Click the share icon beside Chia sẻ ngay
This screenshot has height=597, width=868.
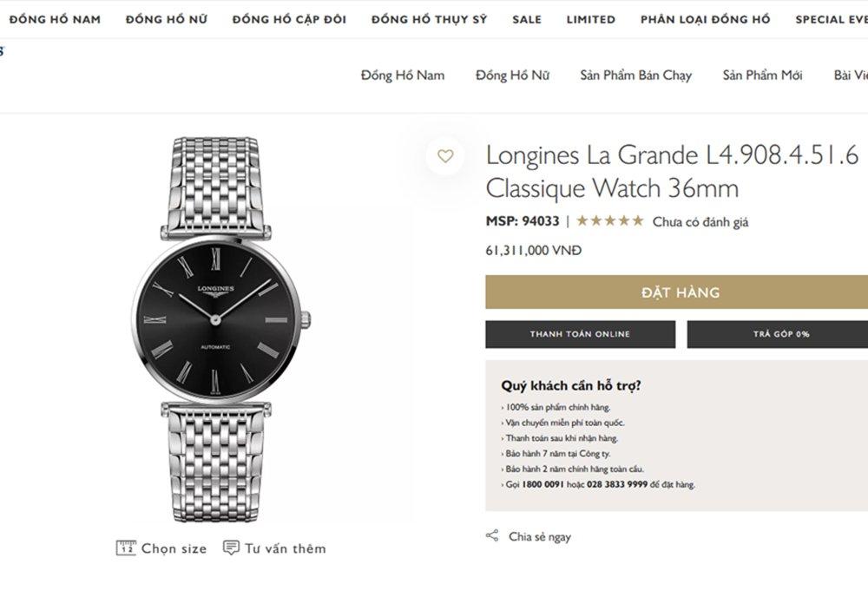[x=492, y=536]
